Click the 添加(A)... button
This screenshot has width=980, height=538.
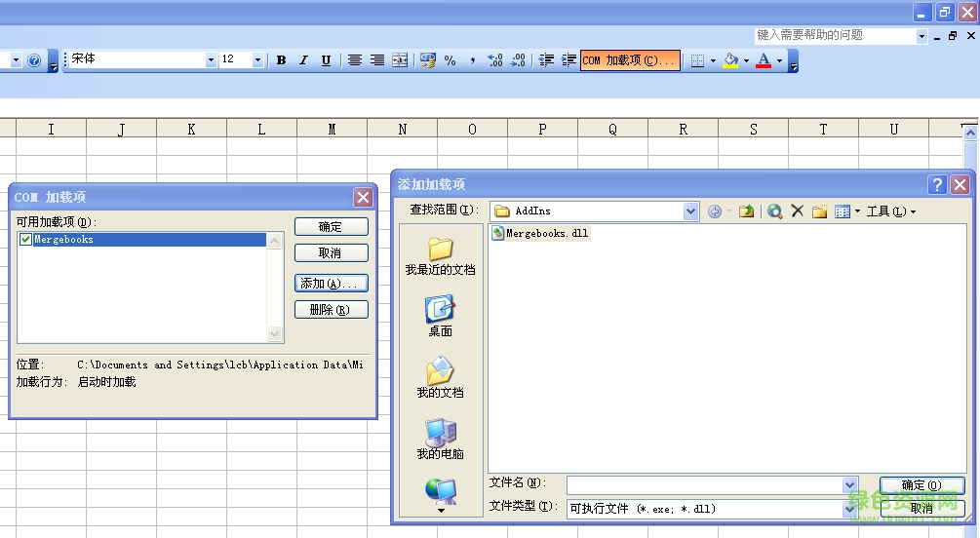(x=332, y=284)
